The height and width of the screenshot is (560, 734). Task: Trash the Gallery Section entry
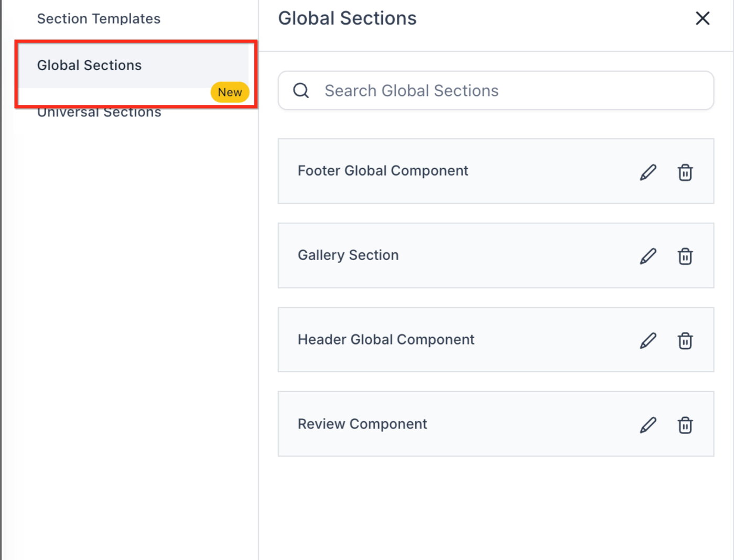685,256
